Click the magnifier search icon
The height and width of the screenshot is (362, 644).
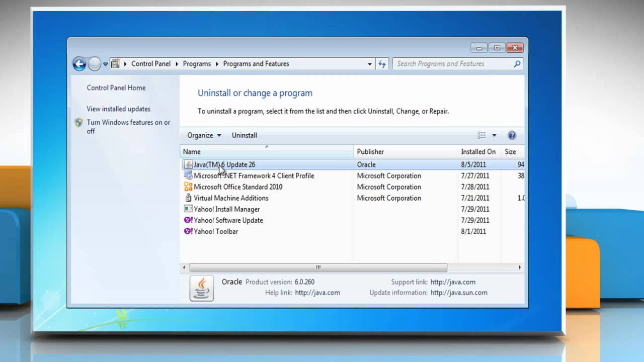pos(517,64)
